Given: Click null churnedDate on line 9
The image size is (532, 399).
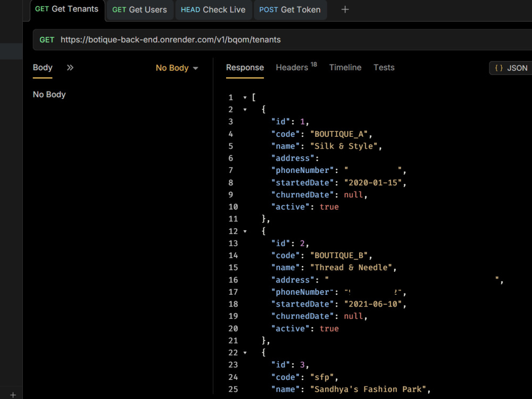Looking at the screenshot, I should point(353,195).
